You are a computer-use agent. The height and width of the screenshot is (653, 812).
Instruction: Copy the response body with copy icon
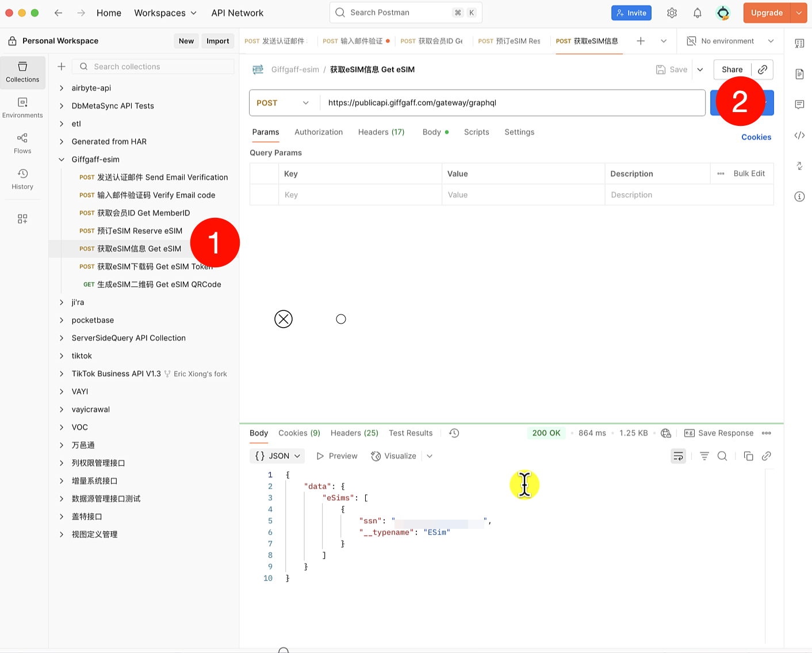point(748,456)
